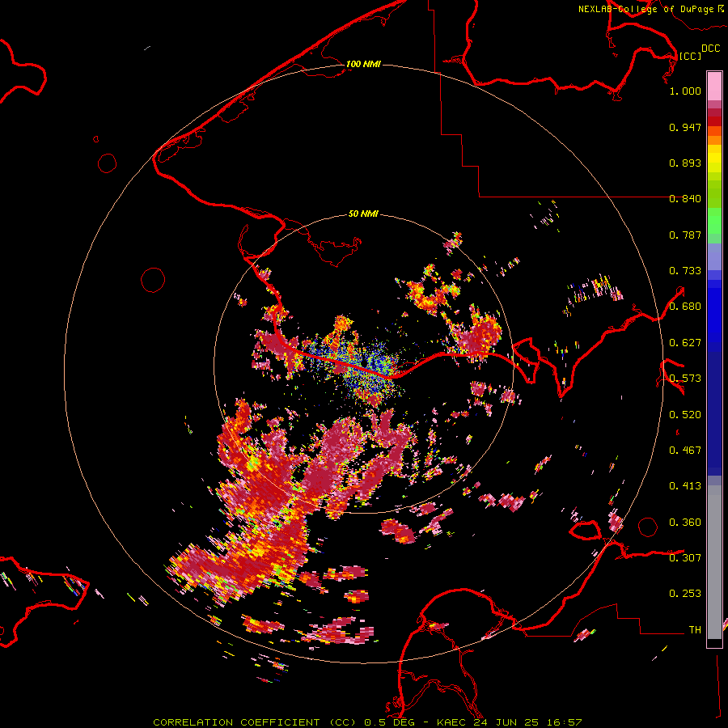Click the 100 NMI range ring label
This screenshot has height=728, width=728.
click(x=363, y=64)
